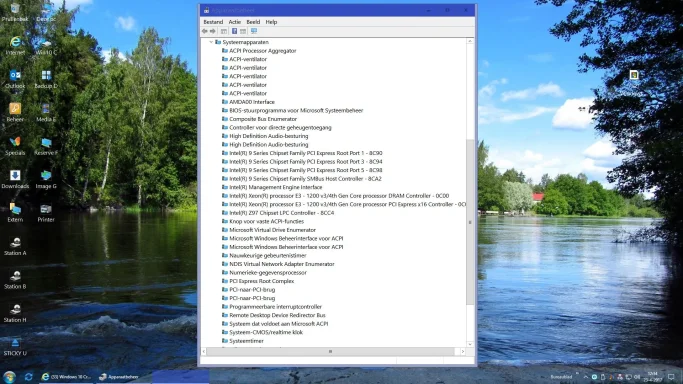Select PCI Express Root Port 1 - 8C90
The height and width of the screenshot is (384, 683).
click(306, 153)
